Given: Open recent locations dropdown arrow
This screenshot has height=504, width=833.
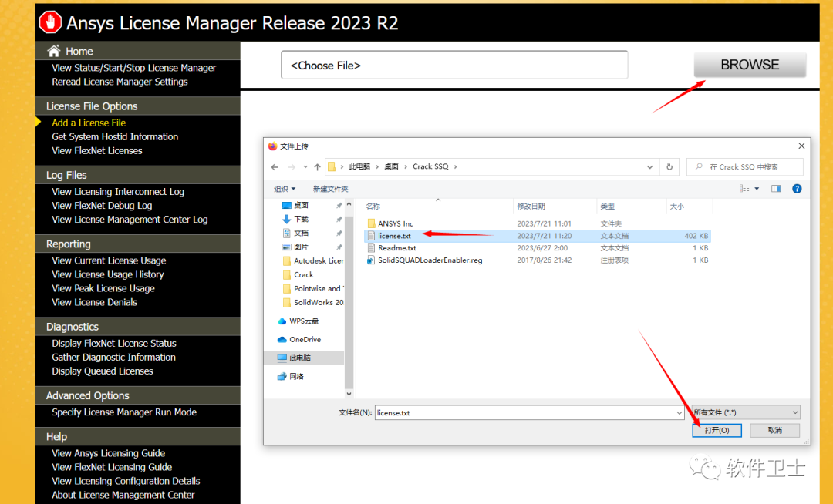Looking at the screenshot, I should 305,167.
